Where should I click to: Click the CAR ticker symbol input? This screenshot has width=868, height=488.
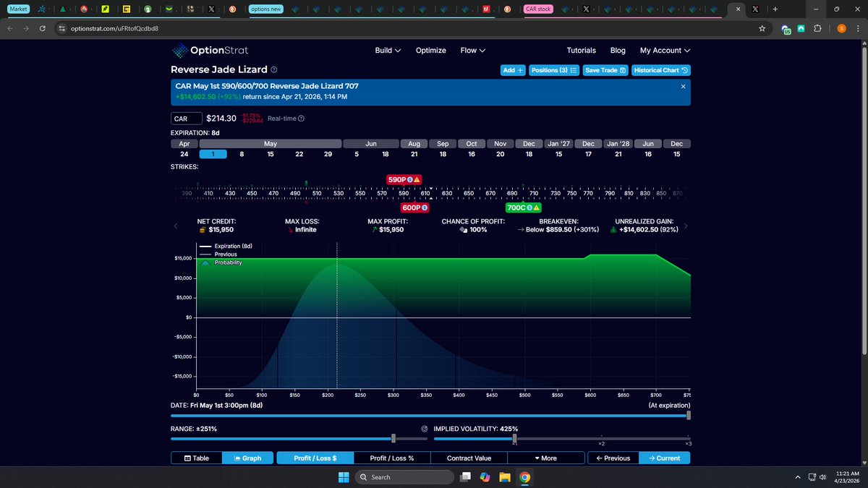coord(186,119)
